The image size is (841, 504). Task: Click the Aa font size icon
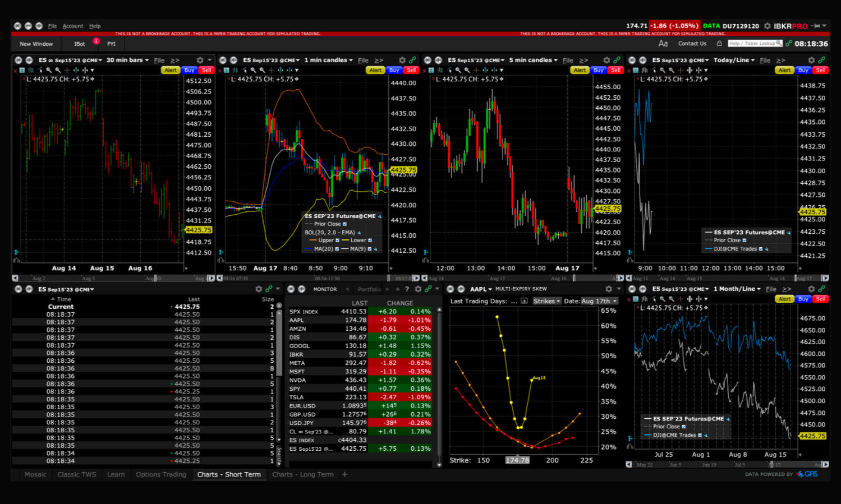[x=663, y=44]
